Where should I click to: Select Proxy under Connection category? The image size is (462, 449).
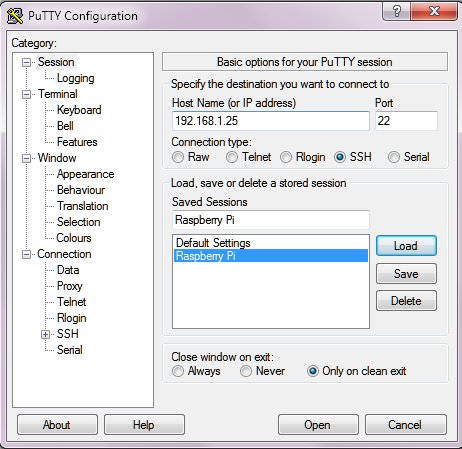(x=70, y=286)
